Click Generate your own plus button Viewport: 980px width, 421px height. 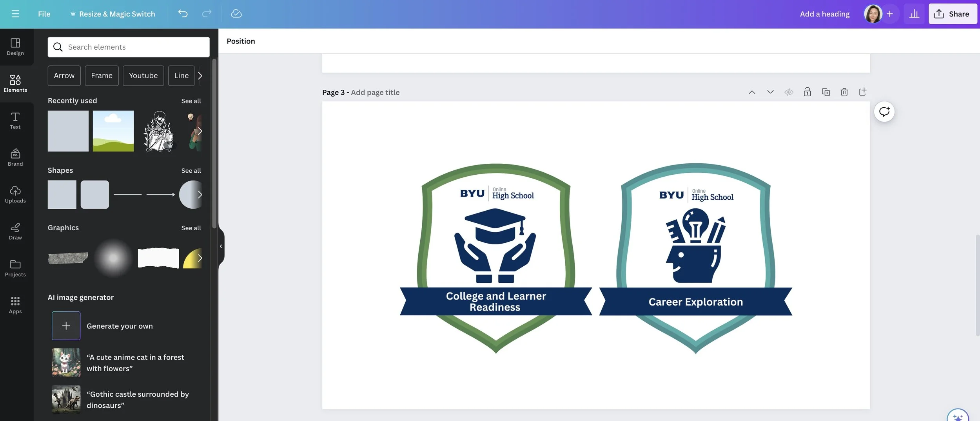coord(66,326)
